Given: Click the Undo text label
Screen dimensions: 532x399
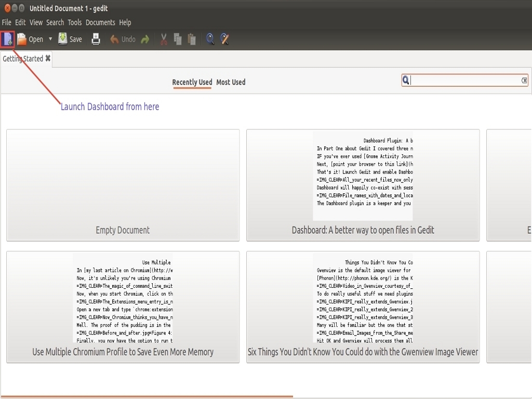Looking at the screenshot, I should click(129, 39).
